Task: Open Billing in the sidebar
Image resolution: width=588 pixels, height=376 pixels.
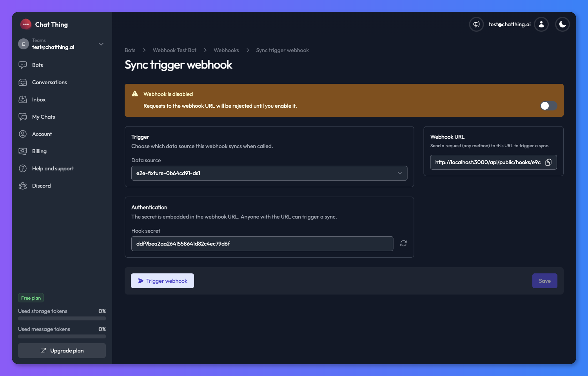Action: click(62, 151)
